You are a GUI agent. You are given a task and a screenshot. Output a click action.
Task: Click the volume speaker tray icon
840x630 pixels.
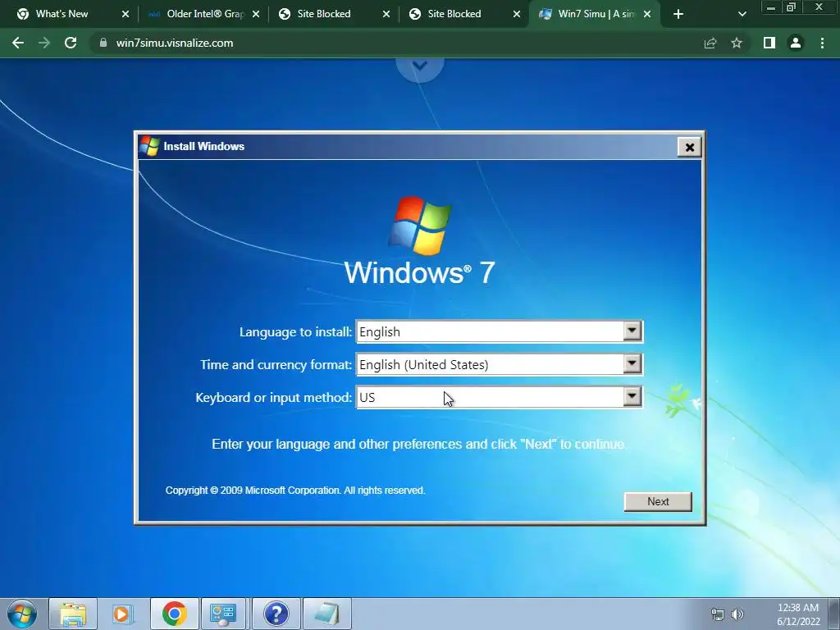[737, 614]
